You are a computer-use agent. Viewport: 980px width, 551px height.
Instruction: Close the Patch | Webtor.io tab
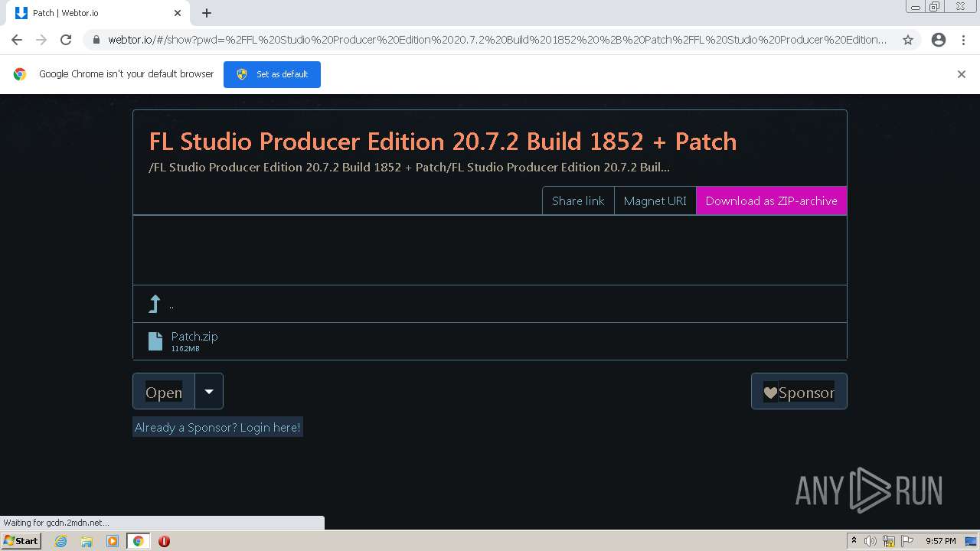(x=178, y=13)
